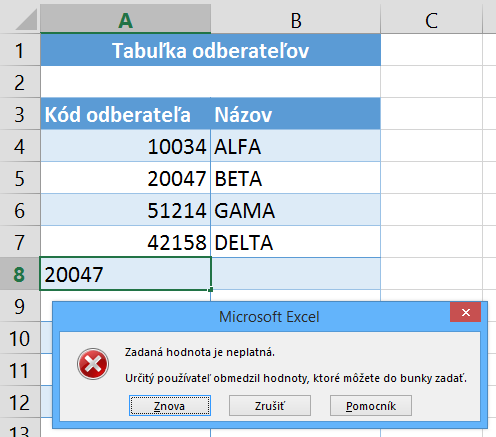Close the Microsoft Excel error dialog
Screen dimensions: 496x437
[465, 312]
